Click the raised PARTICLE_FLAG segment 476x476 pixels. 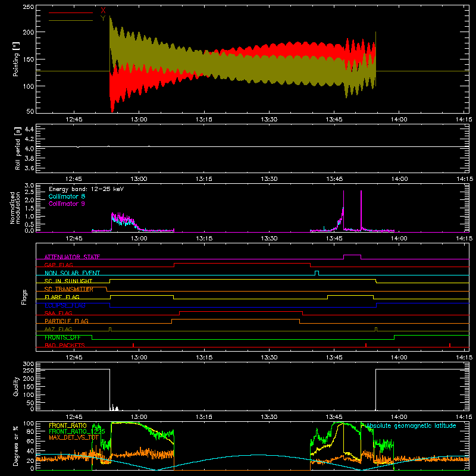click(x=236, y=320)
